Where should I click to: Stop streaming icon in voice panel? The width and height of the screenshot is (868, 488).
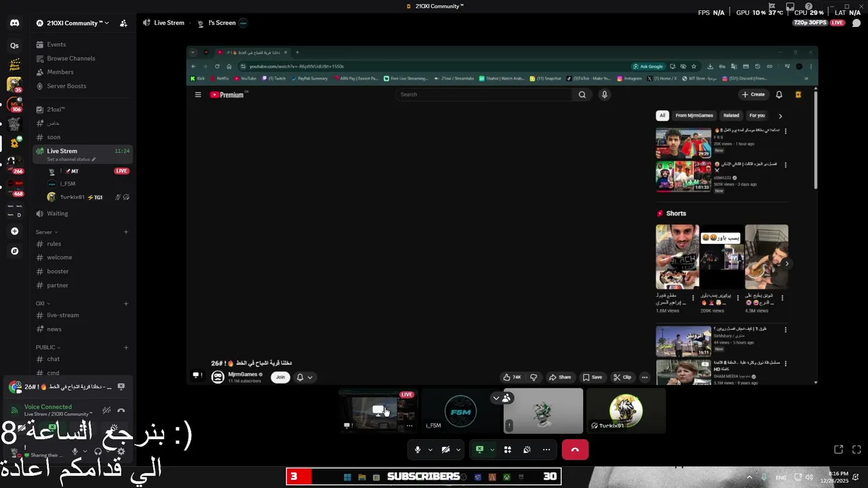click(121, 386)
